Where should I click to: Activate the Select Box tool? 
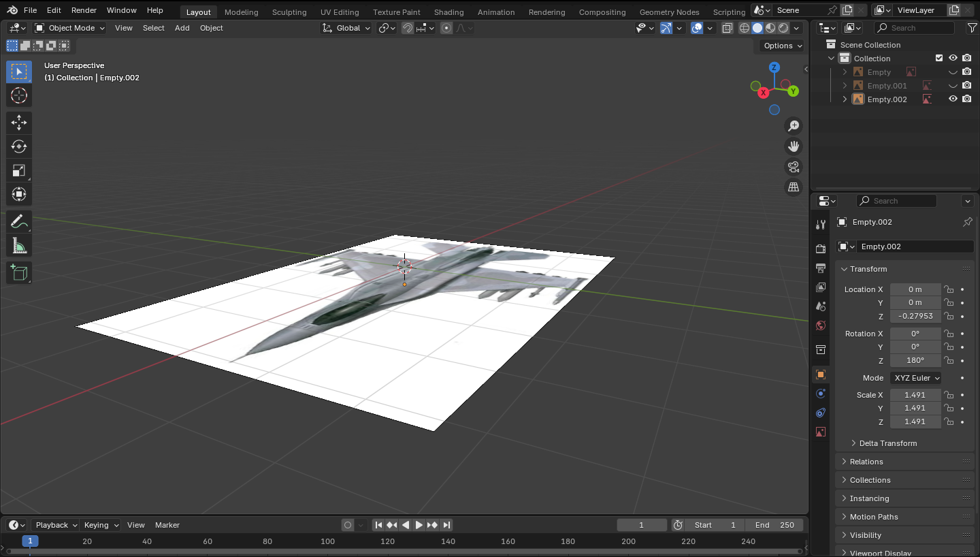[x=19, y=72]
